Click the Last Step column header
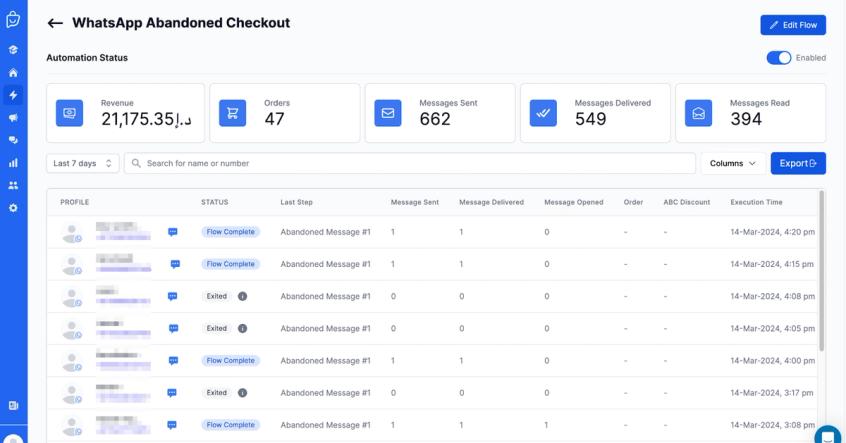This screenshot has height=443, width=846. (x=296, y=202)
